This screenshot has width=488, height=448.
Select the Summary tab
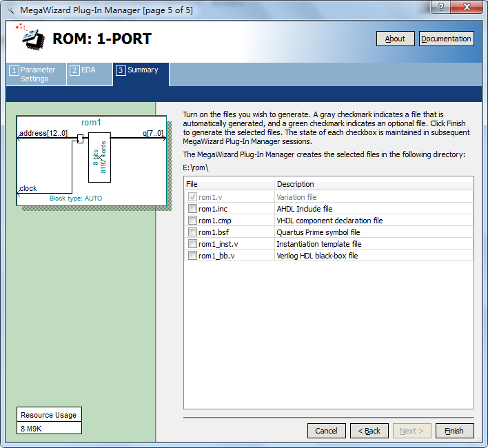[x=141, y=74]
